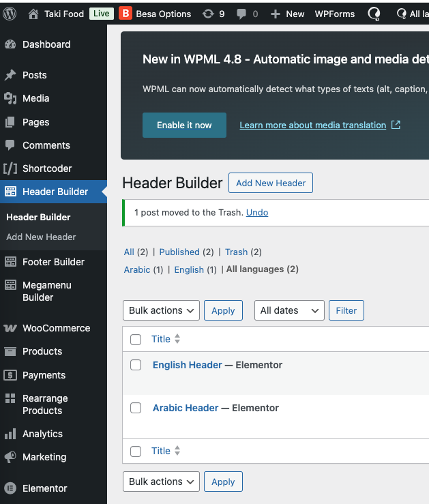Open the top Bulk actions dropdown
This screenshot has height=504, width=429.
click(161, 310)
